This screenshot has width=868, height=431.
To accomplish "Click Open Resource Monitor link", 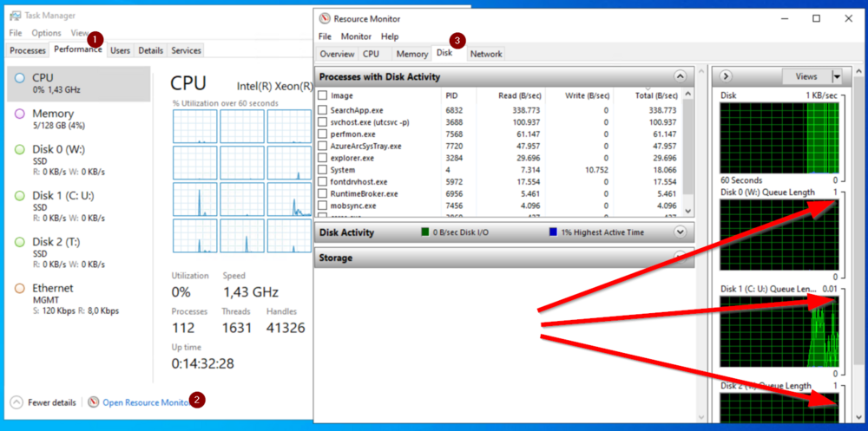I will coord(145,402).
